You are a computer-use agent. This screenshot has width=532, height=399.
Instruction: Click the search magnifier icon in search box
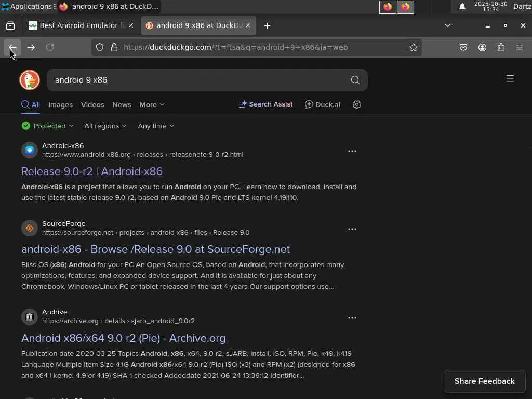355,80
